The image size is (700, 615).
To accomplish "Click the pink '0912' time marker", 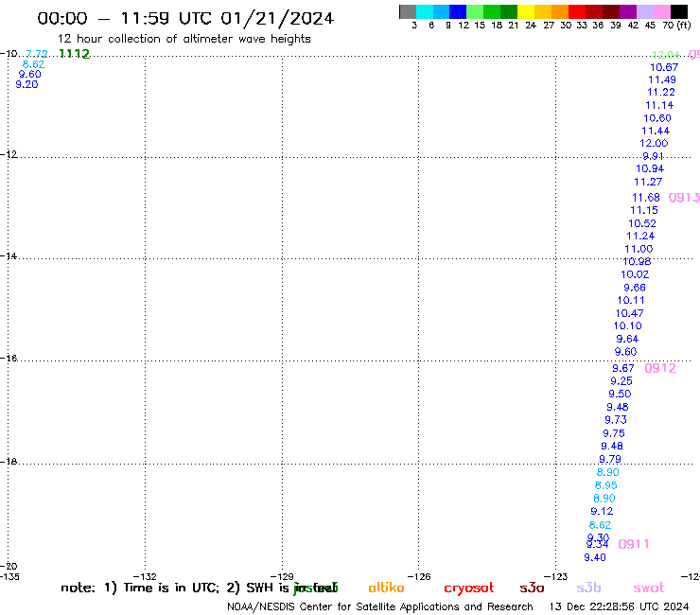I will pyautogui.click(x=660, y=368).
